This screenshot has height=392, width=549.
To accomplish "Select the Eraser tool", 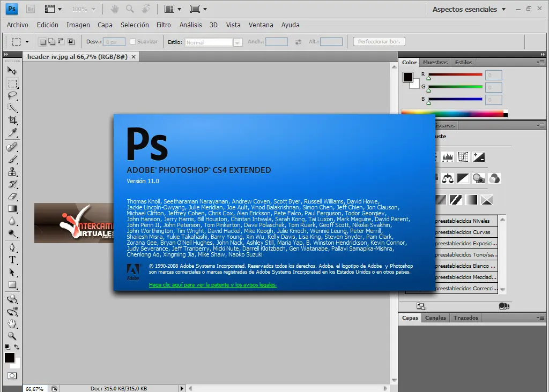I will tap(12, 197).
